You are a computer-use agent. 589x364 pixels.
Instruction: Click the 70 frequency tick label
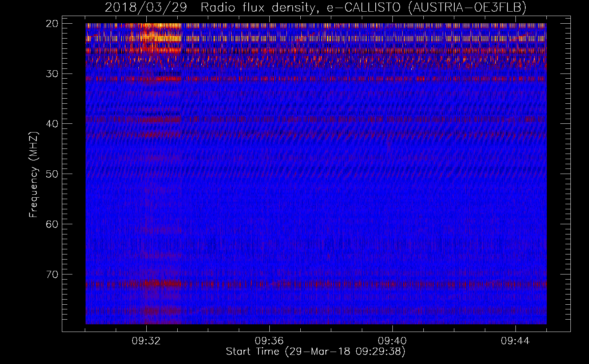pos(52,274)
